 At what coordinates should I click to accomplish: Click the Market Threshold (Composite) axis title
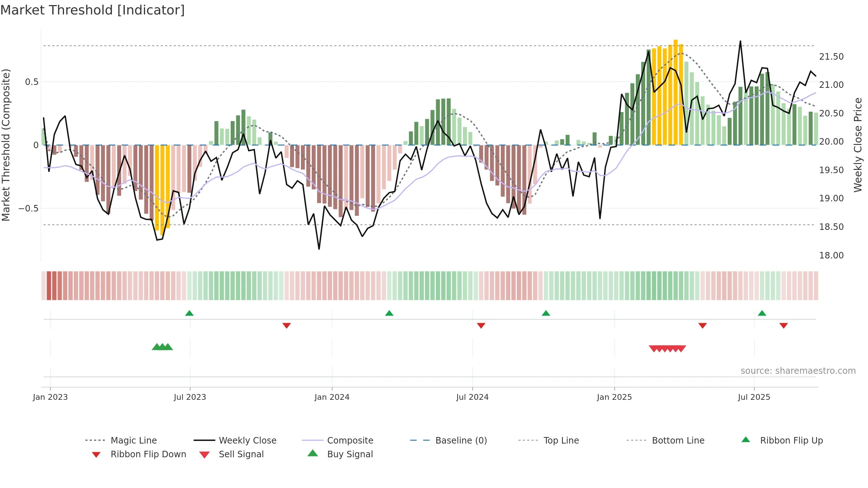pyautogui.click(x=6, y=145)
